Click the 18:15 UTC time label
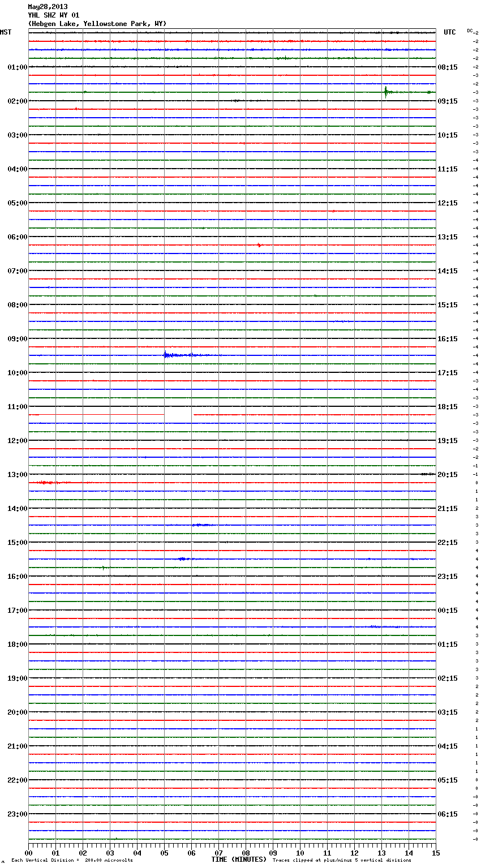 pos(448,407)
